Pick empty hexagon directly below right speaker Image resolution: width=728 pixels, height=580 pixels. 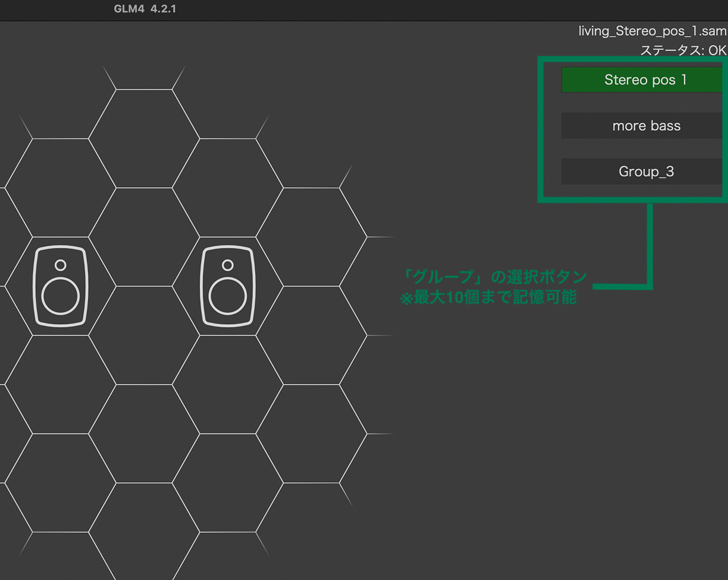(227, 384)
